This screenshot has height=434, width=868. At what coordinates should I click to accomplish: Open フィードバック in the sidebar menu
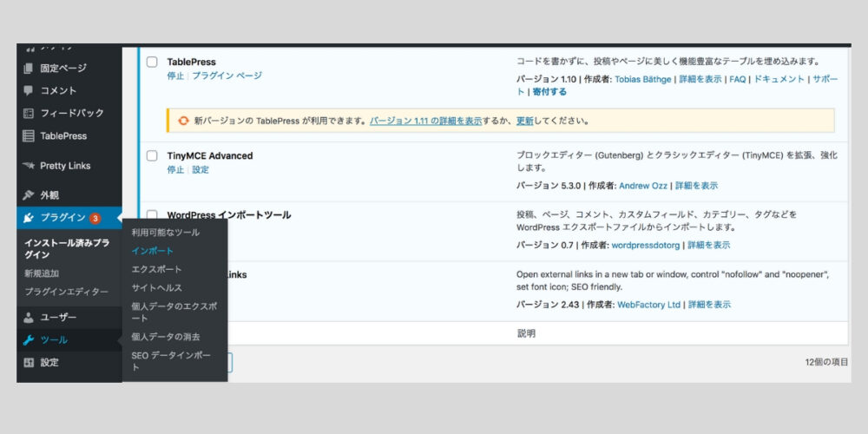(x=71, y=114)
